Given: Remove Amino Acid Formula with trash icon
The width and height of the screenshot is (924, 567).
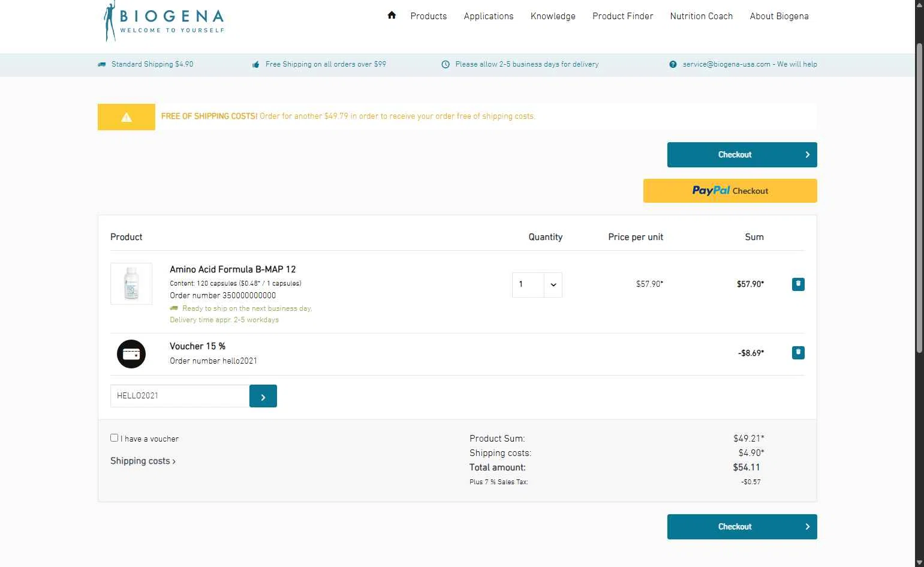Looking at the screenshot, I should click(798, 284).
